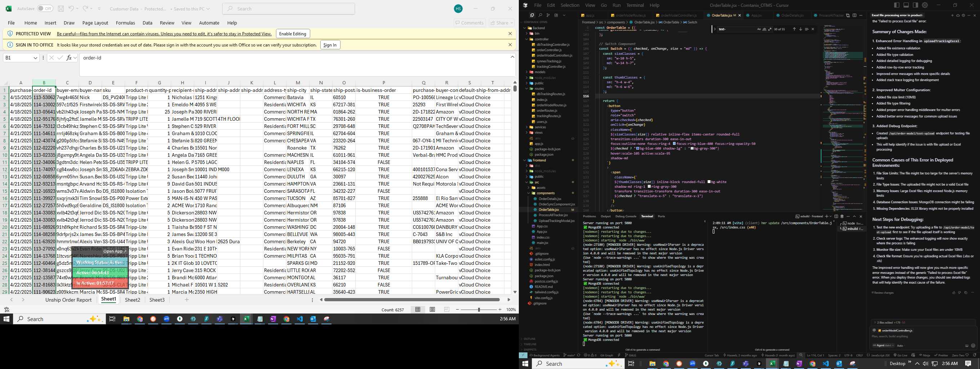Open the Formulas ribbon tab in Excel
The height and width of the screenshot is (369, 980).
(125, 23)
